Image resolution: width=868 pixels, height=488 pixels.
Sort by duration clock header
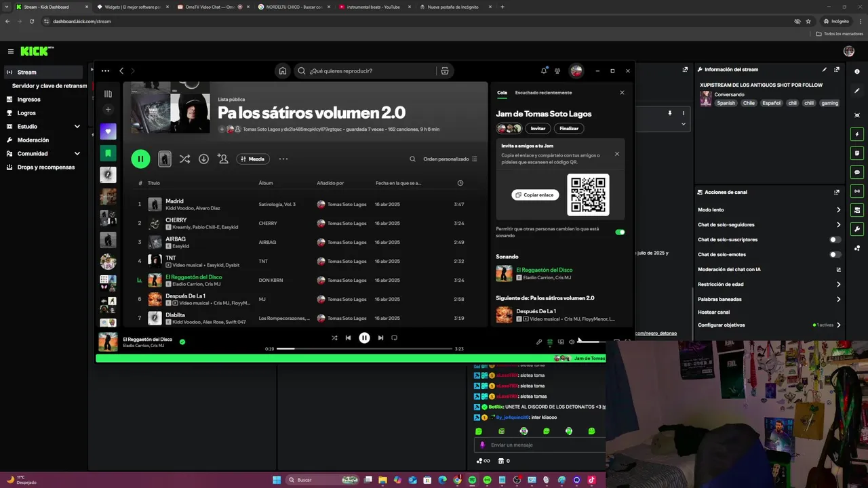(x=460, y=183)
